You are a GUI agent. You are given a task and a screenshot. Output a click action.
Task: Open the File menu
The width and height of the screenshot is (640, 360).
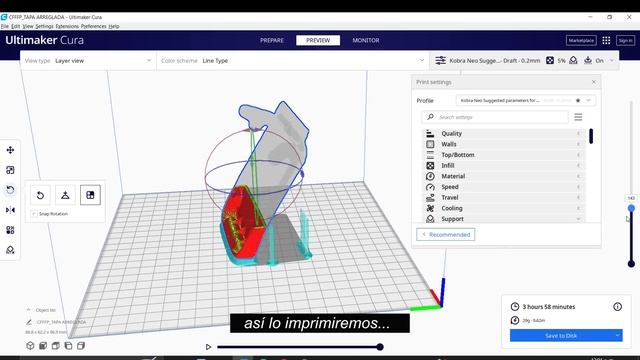click(x=4, y=26)
